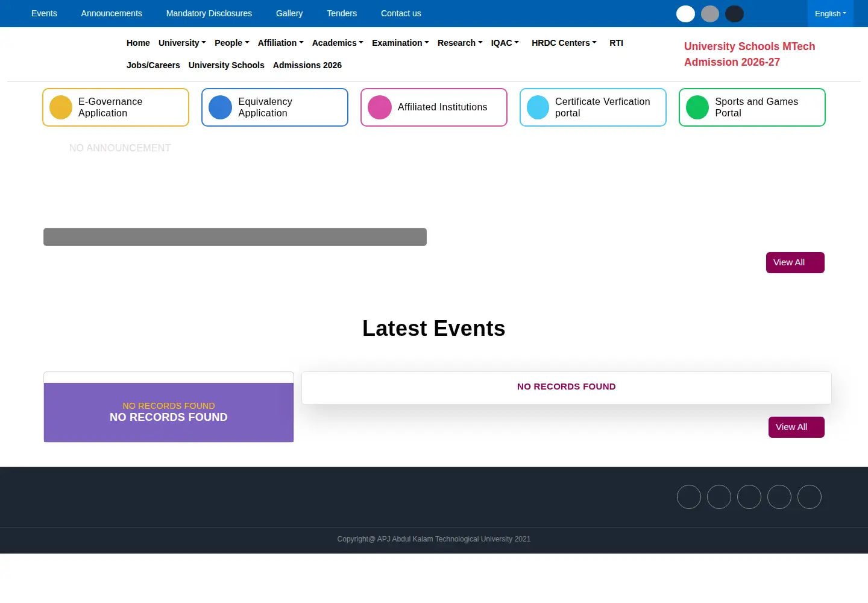Expand the Examination dropdown menu
Image resolution: width=868 pixels, height=603 pixels.
(400, 43)
